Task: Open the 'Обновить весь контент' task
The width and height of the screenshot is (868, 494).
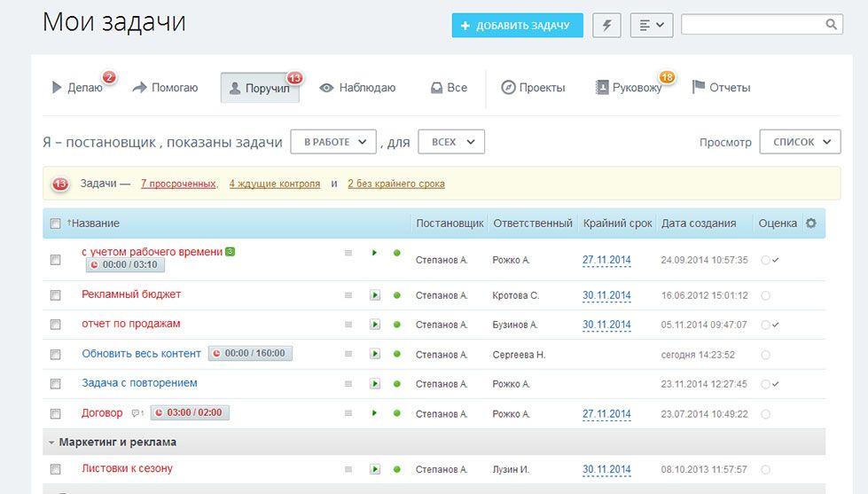Action: pos(141,353)
